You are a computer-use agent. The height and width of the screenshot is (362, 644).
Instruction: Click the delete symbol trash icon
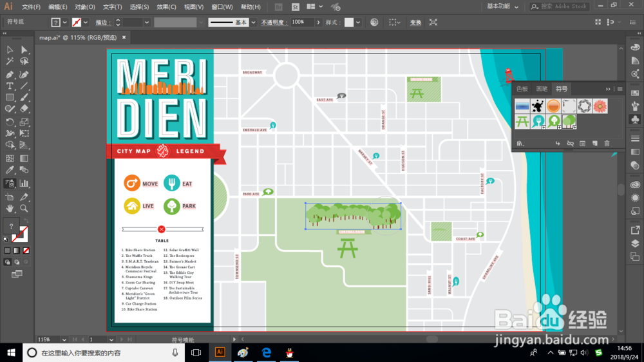pos(607,144)
